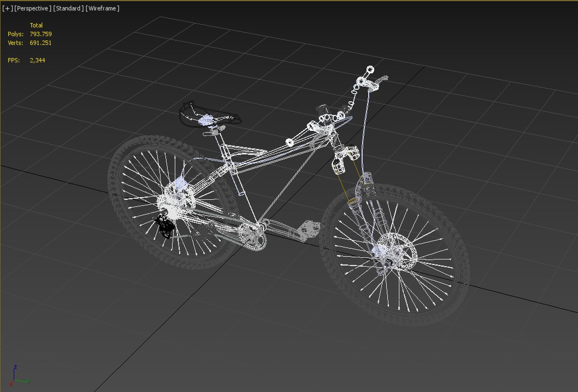Click the FPS value 2,344
Image resolution: width=578 pixels, height=392 pixels.
(x=37, y=60)
